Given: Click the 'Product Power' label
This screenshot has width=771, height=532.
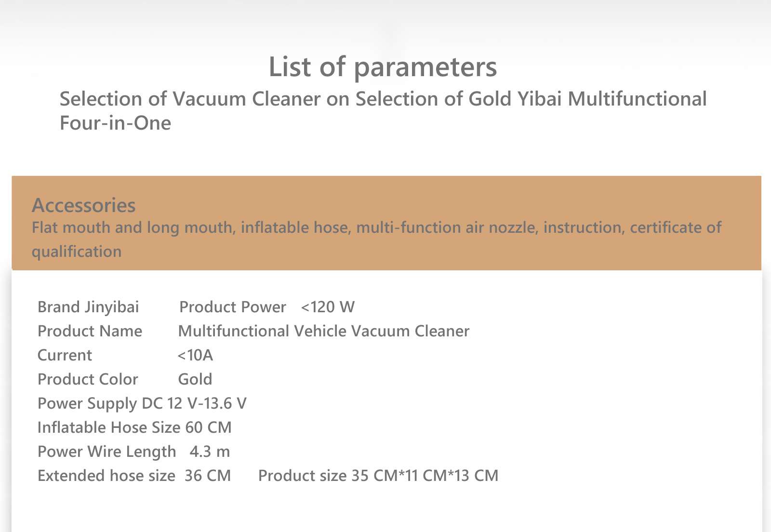Looking at the screenshot, I should (x=233, y=307).
